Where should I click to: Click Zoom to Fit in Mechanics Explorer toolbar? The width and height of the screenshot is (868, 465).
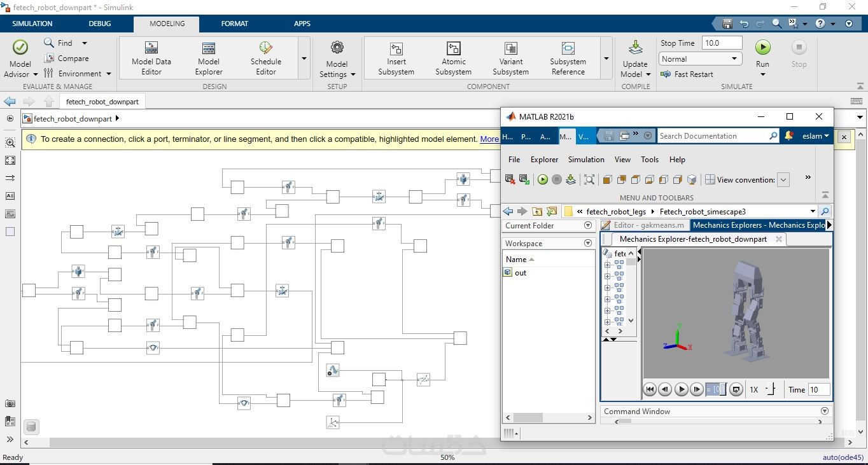click(x=589, y=179)
